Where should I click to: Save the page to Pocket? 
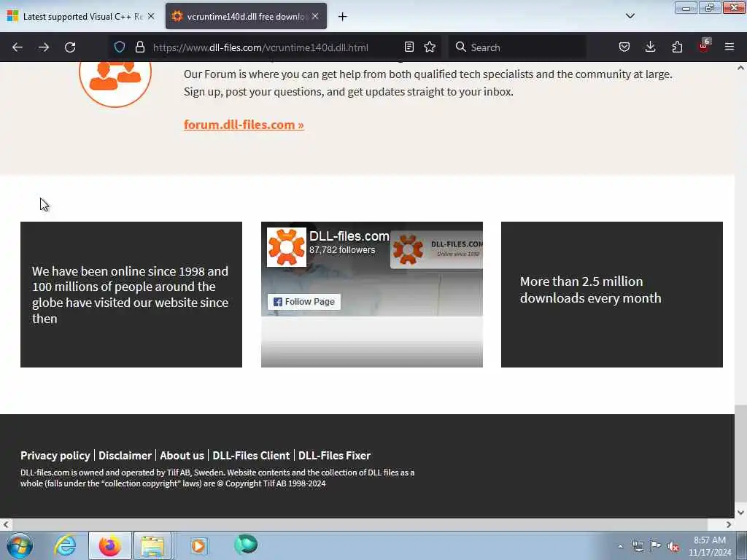(x=624, y=47)
